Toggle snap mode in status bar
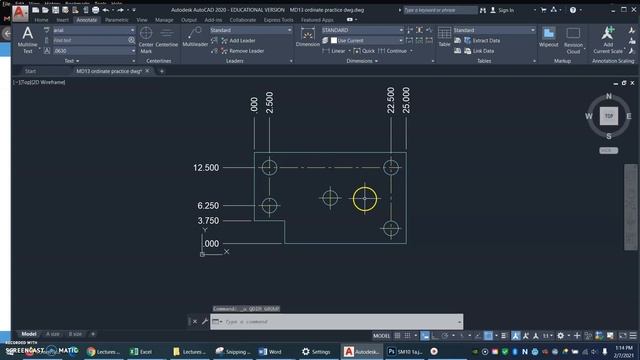Screen dimensions: 640x360 pos(407,336)
